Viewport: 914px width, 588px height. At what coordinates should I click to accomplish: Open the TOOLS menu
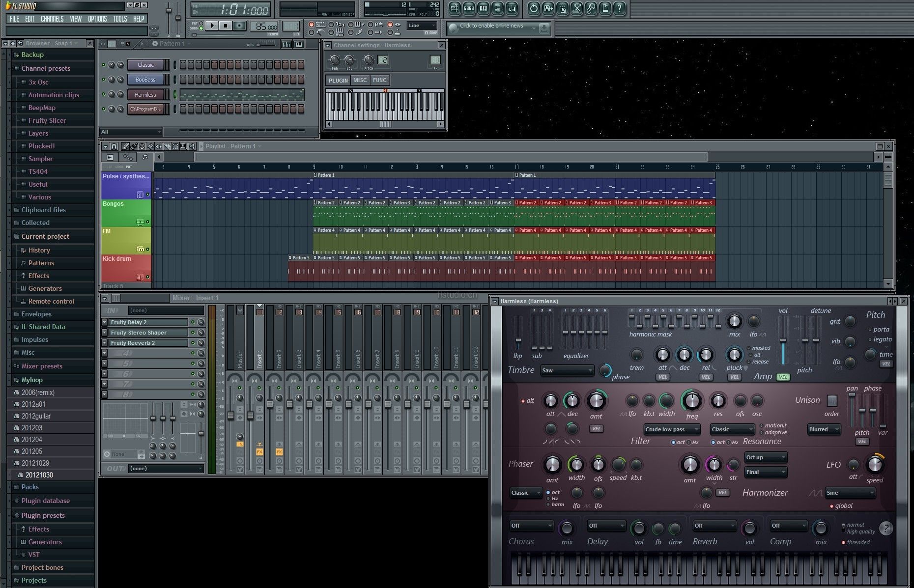coord(120,19)
